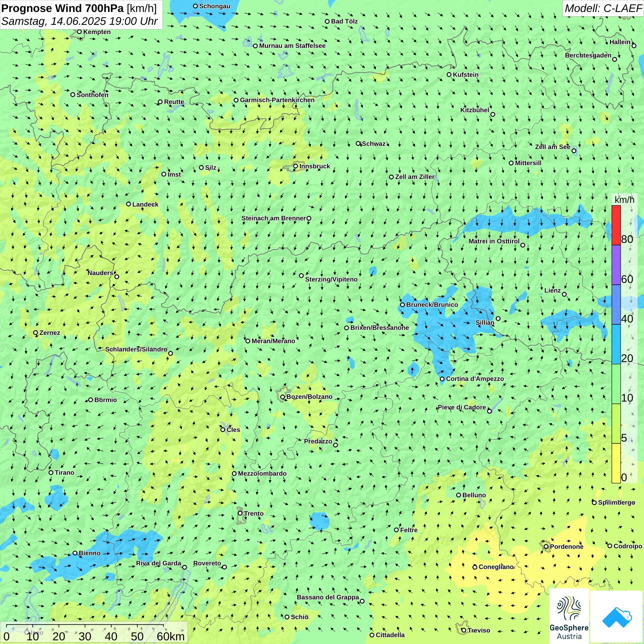This screenshot has width=644, height=644.
Task: Click the Innsbruck city marker
Action: [296, 166]
